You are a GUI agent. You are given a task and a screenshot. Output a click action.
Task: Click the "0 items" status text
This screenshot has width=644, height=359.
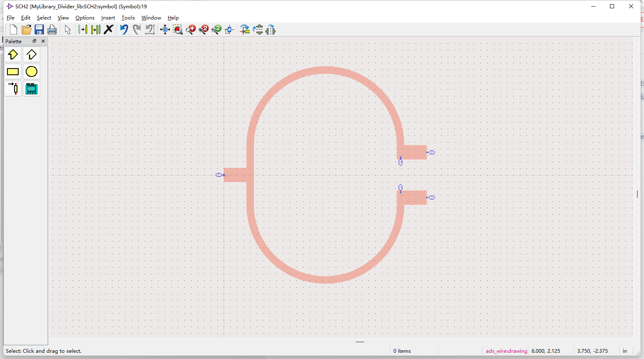(402, 351)
